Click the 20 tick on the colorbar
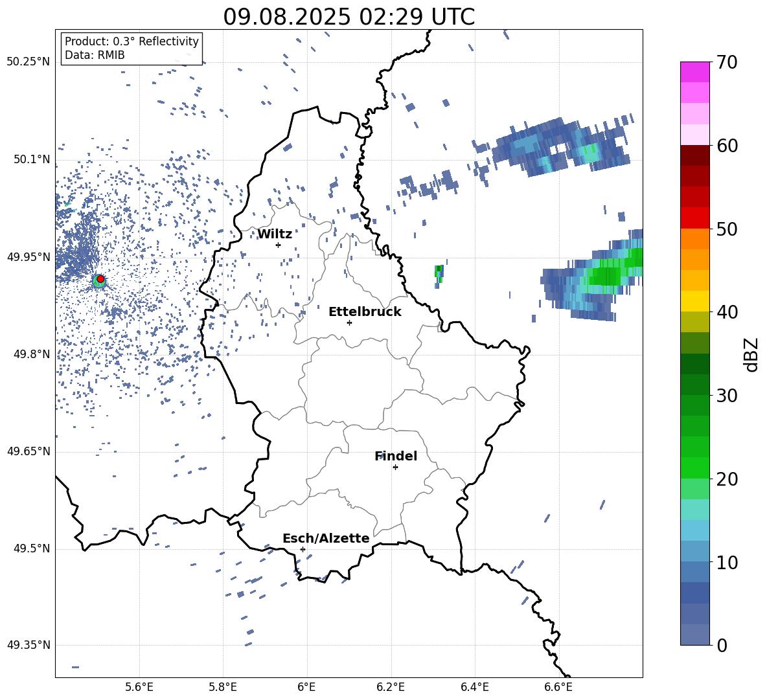Screen dimensions: 767x700 (727, 479)
